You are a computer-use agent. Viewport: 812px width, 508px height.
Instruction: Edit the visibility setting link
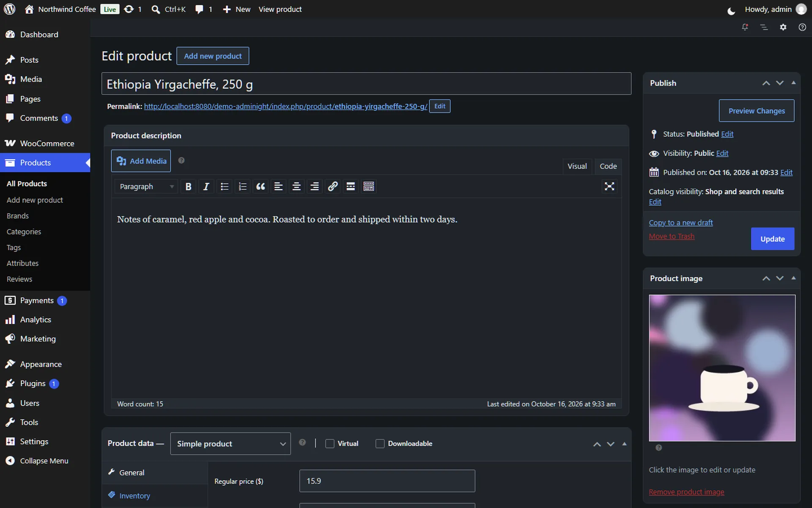tap(722, 153)
